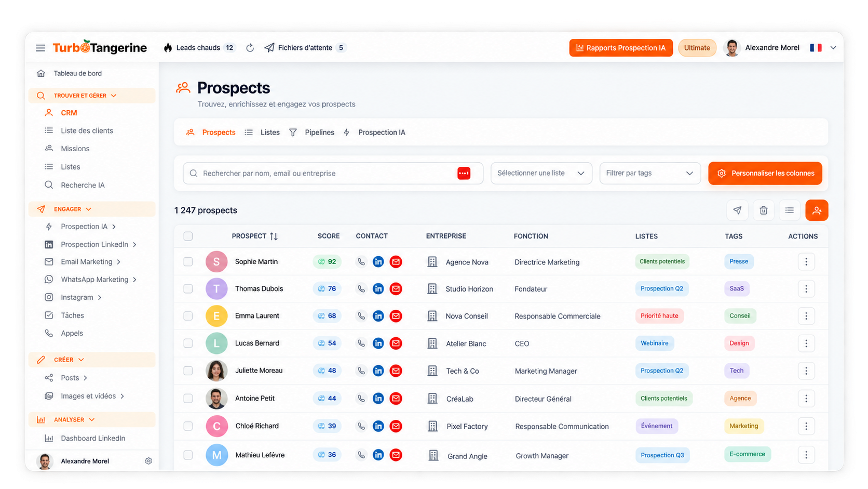The height and width of the screenshot is (489, 868).
Task: Click the trash delete icon above the table
Action: point(763,210)
